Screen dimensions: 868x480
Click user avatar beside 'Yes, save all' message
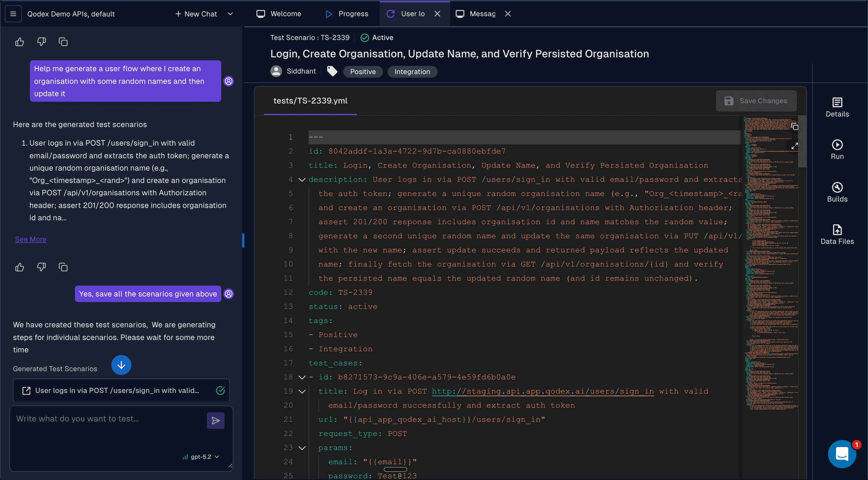click(x=229, y=294)
